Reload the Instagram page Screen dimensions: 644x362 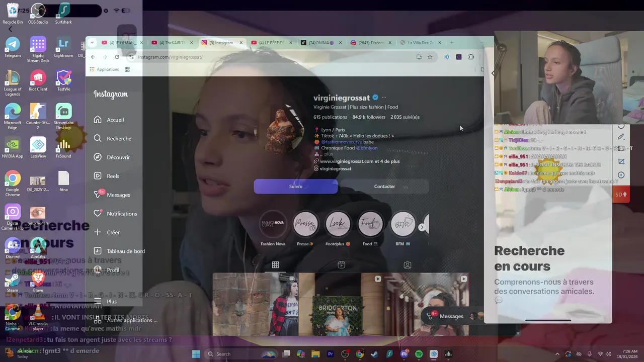click(x=117, y=57)
